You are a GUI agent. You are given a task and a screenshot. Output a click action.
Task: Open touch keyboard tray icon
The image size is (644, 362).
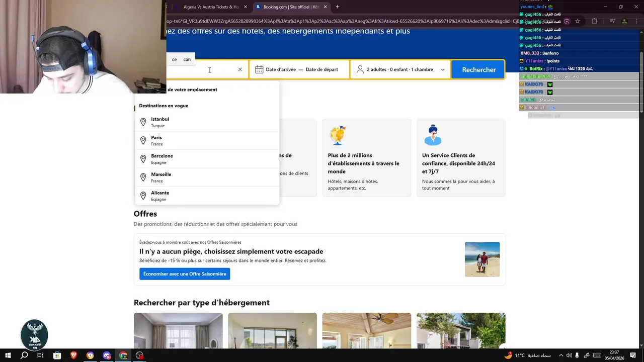click(x=597, y=355)
